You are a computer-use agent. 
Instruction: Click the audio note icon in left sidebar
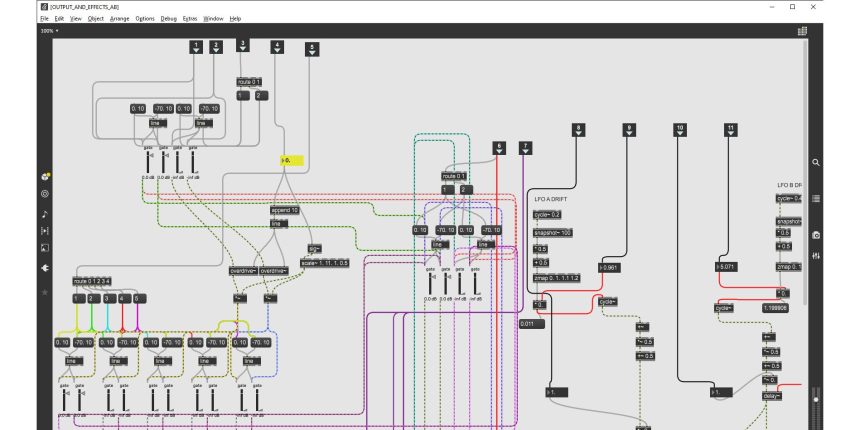[45, 213]
